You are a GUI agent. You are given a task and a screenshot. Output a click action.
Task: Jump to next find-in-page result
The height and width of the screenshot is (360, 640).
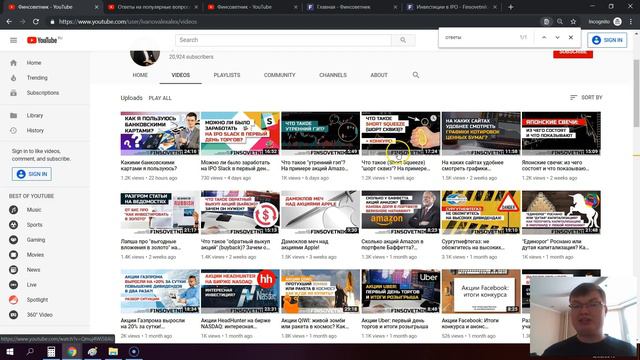557,37
